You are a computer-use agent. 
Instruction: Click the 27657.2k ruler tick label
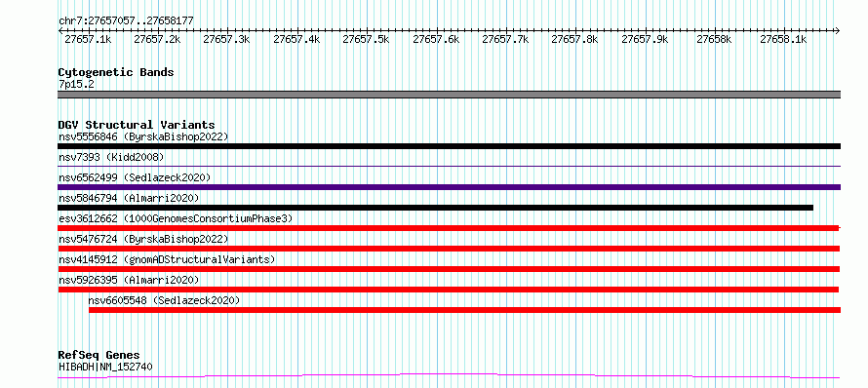coord(157,40)
